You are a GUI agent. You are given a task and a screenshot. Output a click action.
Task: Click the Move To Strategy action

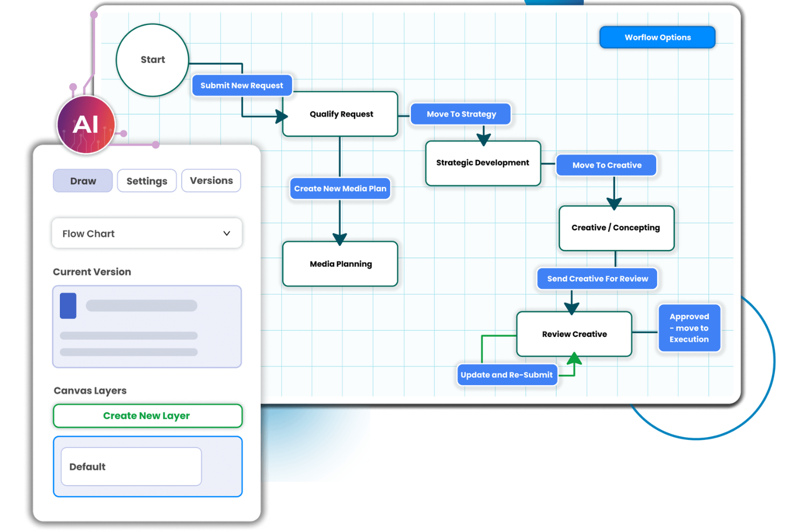461,114
